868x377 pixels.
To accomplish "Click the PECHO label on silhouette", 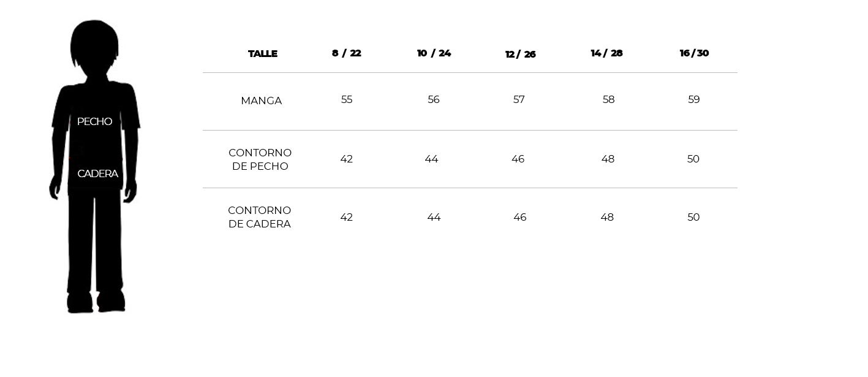I will (x=94, y=121).
